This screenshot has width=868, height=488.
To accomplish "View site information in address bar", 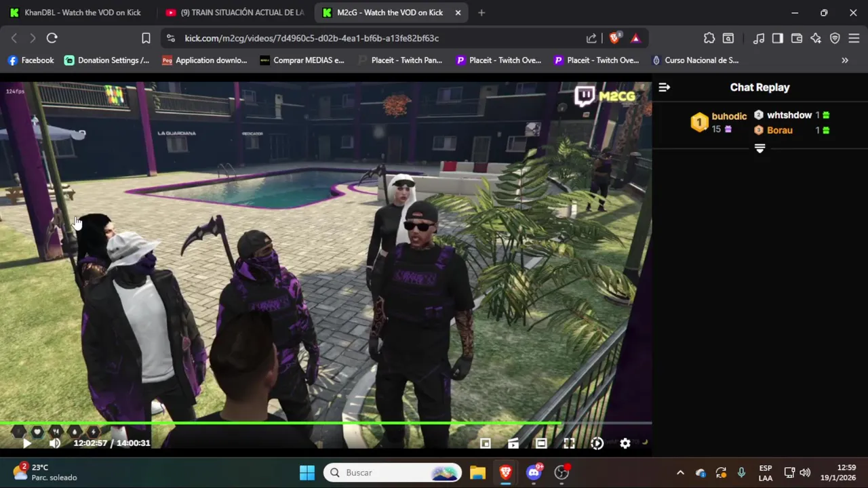I will tap(170, 38).
